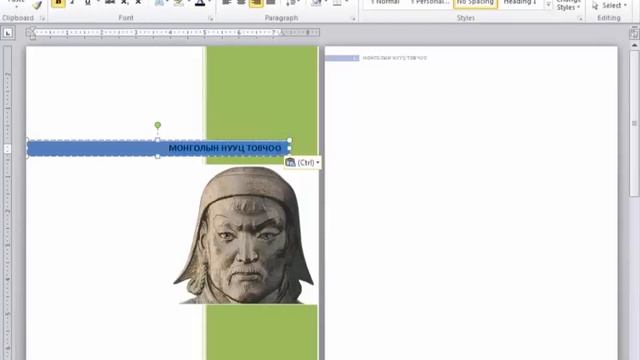The width and height of the screenshot is (640, 360).
Task: Toggle Subscript formatting
Action: click(124, 3)
